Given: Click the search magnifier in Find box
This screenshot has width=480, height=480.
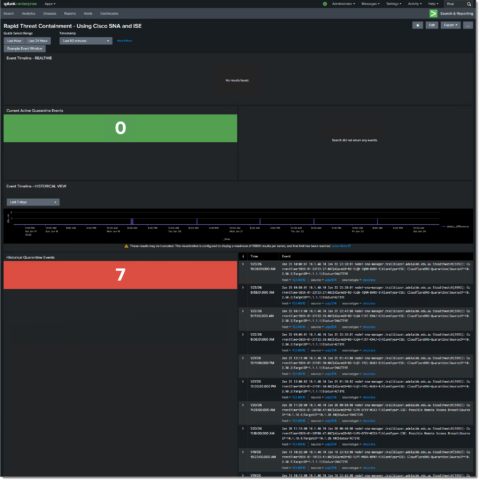Looking at the screenshot, I should (469, 4).
